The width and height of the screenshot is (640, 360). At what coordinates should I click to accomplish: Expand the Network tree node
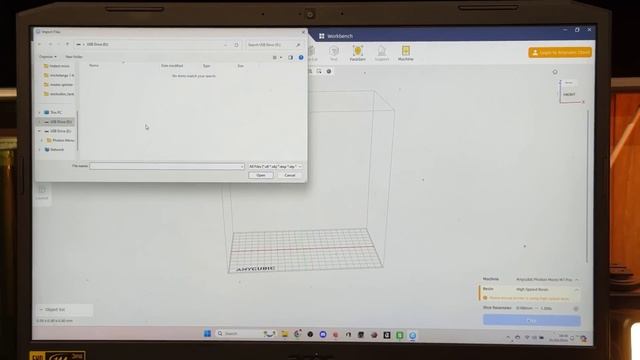40,149
